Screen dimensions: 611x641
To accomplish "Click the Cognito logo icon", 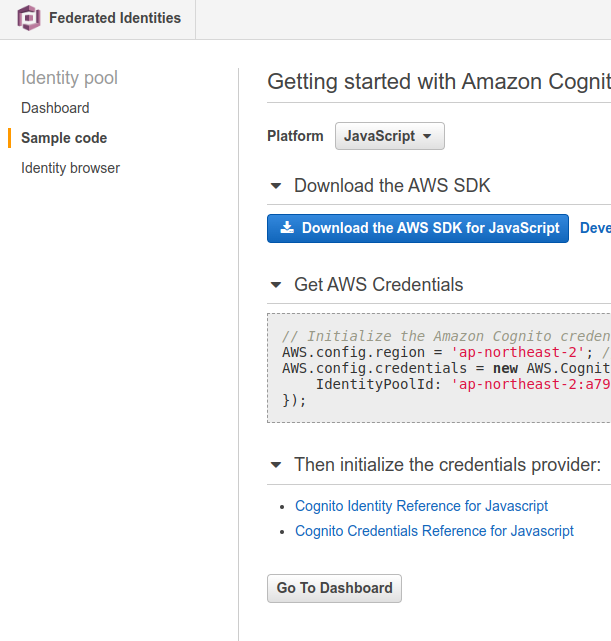I will pyautogui.click(x=27, y=18).
